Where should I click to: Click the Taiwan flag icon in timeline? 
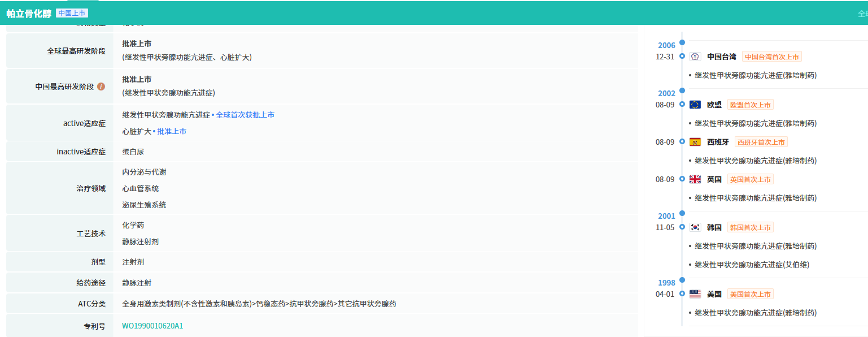tap(695, 57)
